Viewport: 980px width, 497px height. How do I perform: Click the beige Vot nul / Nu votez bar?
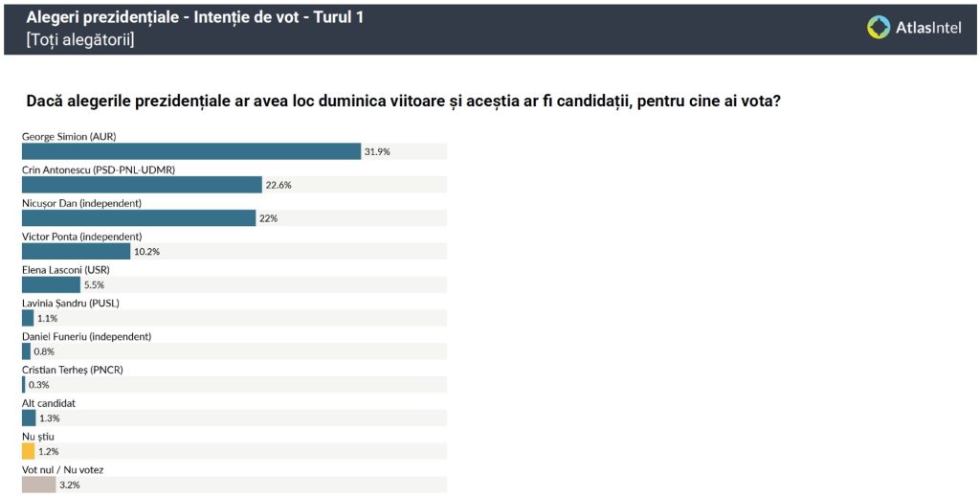38,485
